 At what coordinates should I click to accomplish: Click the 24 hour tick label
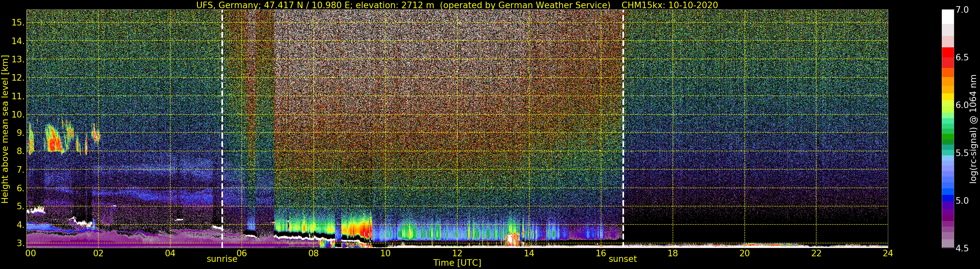coord(888,253)
